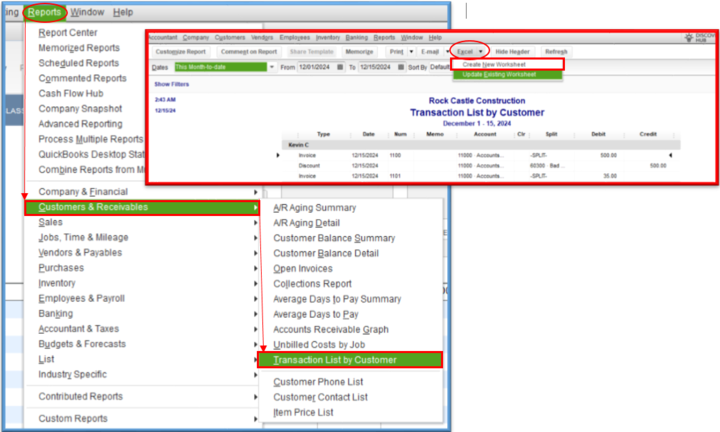This screenshot has width=720, height=432.
Task: Open Customer Contact List
Action: 321,397
